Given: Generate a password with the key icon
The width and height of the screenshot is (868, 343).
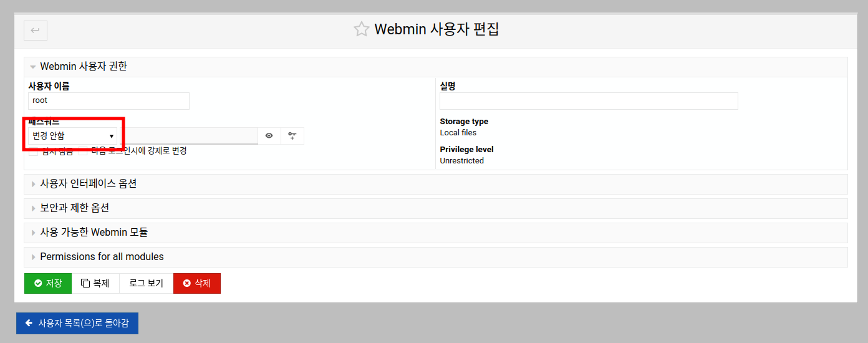Looking at the screenshot, I should click(x=292, y=135).
